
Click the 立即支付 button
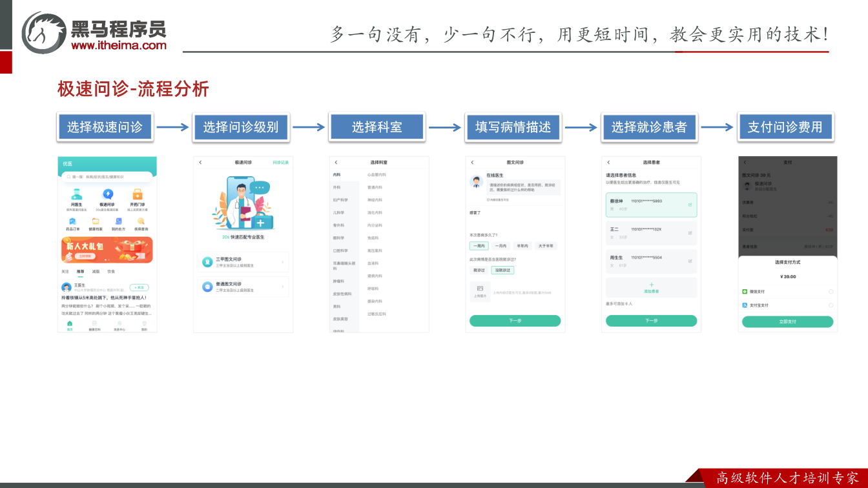pos(787,321)
